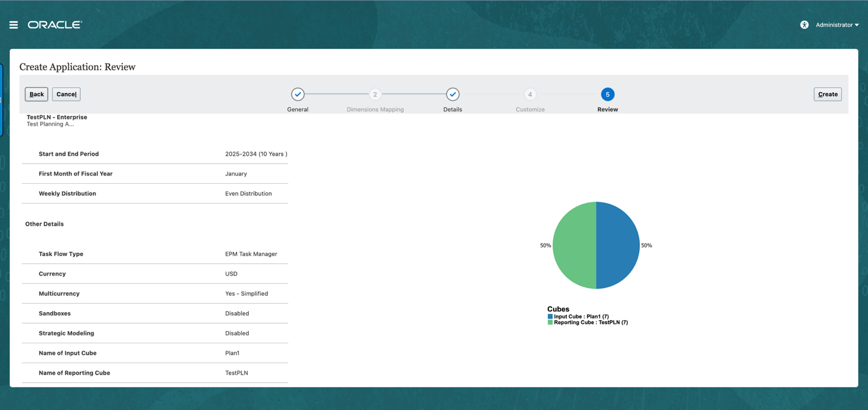The height and width of the screenshot is (410, 868).
Task: Open the General step label
Action: click(298, 110)
